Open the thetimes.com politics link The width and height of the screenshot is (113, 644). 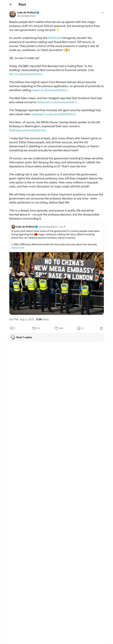click(28, 130)
